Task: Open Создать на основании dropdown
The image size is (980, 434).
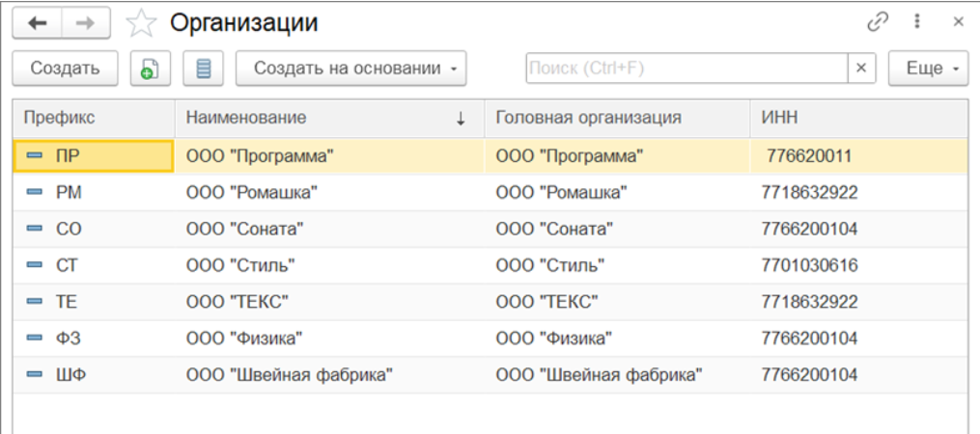Action: 350,68
